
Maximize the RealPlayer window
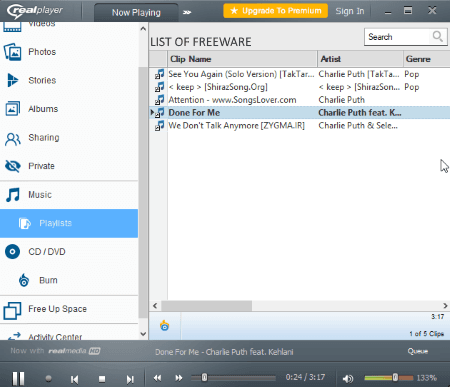click(408, 10)
